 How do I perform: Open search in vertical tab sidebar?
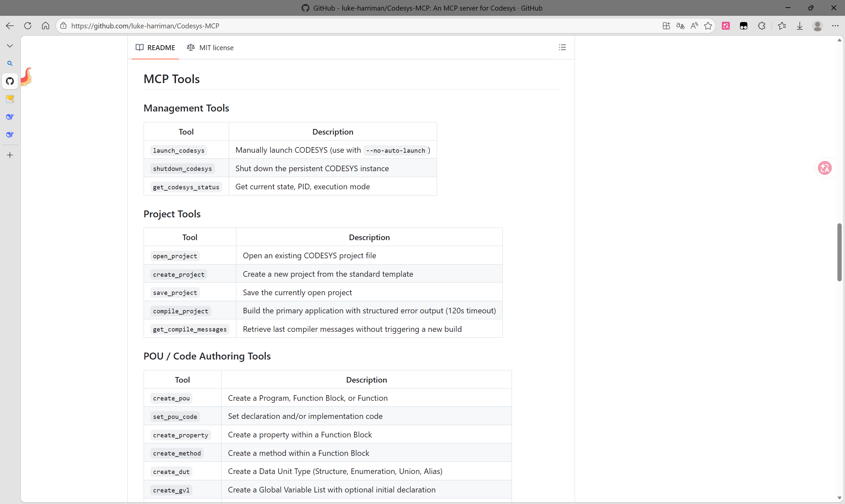10,64
